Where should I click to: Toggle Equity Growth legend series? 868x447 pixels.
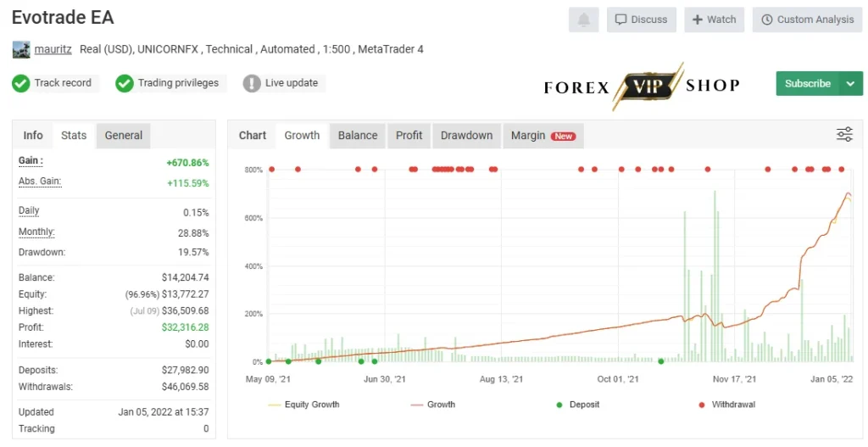click(x=303, y=405)
